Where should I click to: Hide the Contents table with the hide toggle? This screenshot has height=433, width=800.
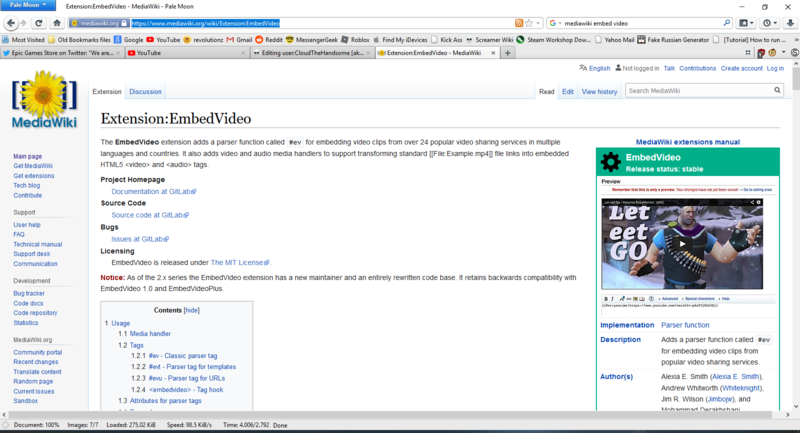pos(191,310)
